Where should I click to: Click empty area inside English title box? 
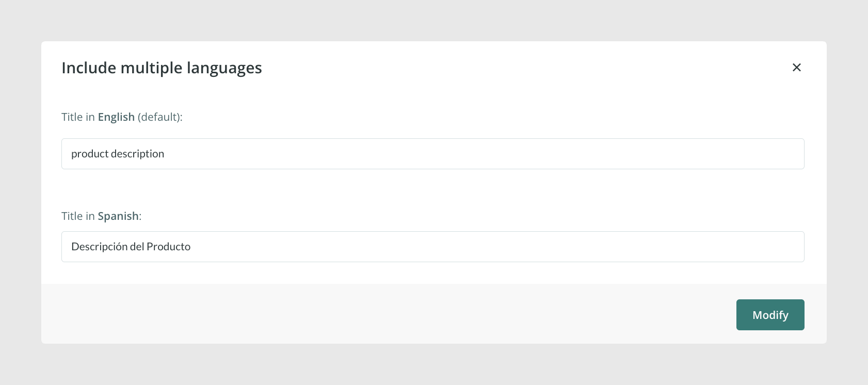coord(485,154)
